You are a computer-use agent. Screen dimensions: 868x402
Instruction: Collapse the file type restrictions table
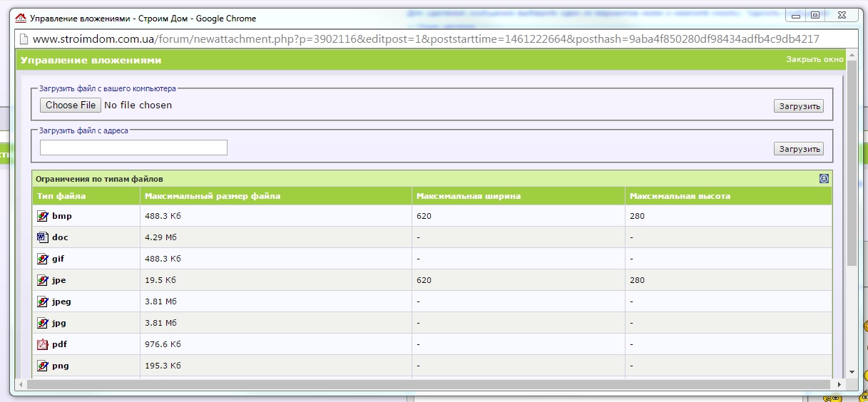pos(824,179)
